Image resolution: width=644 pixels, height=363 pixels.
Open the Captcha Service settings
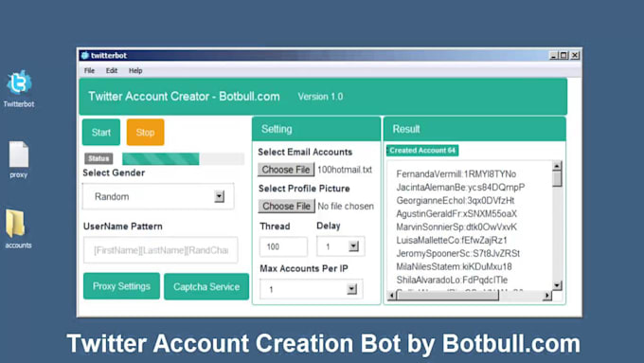pyautogui.click(x=206, y=286)
